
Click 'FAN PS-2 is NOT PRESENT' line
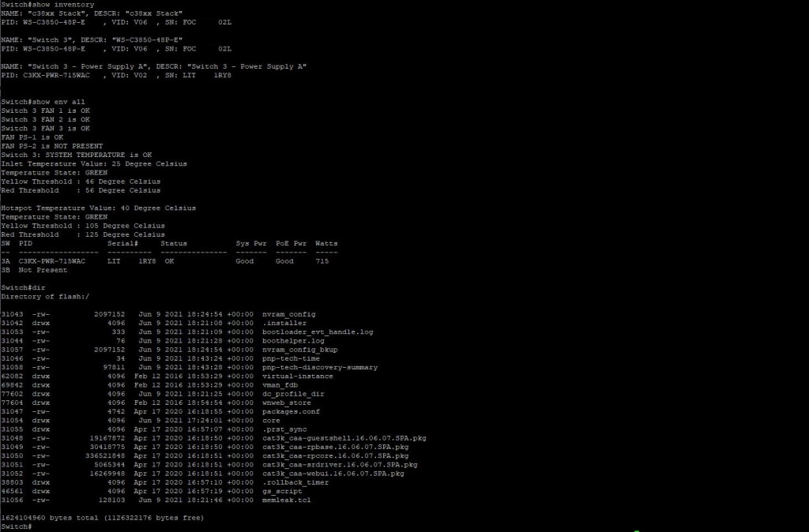click(52, 146)
